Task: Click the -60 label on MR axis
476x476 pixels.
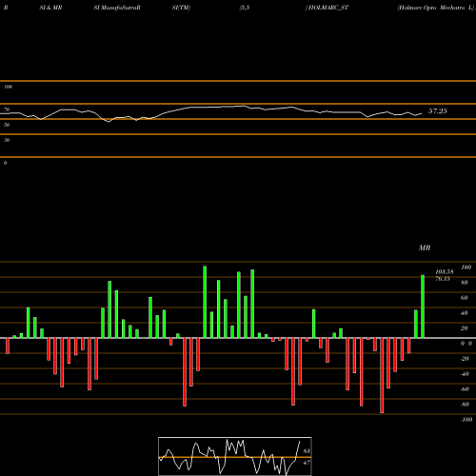Action: [x=465, y=389]
